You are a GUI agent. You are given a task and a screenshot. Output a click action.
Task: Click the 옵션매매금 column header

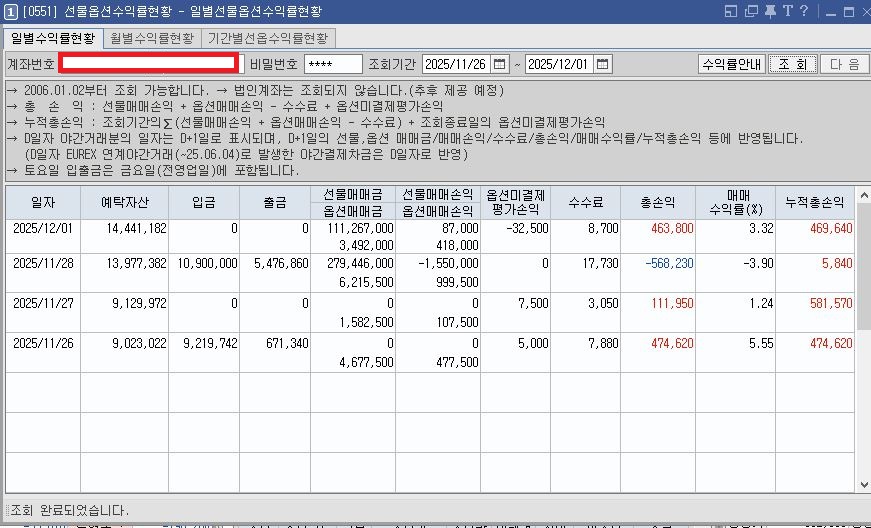click(353, 211)
